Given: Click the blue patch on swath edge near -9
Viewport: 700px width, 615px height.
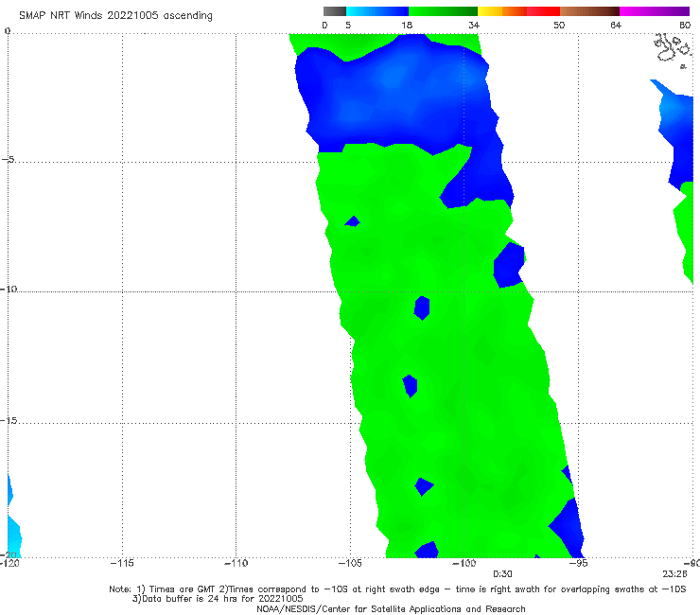Looking at the screenshot, I should click(x=509, y=265).
